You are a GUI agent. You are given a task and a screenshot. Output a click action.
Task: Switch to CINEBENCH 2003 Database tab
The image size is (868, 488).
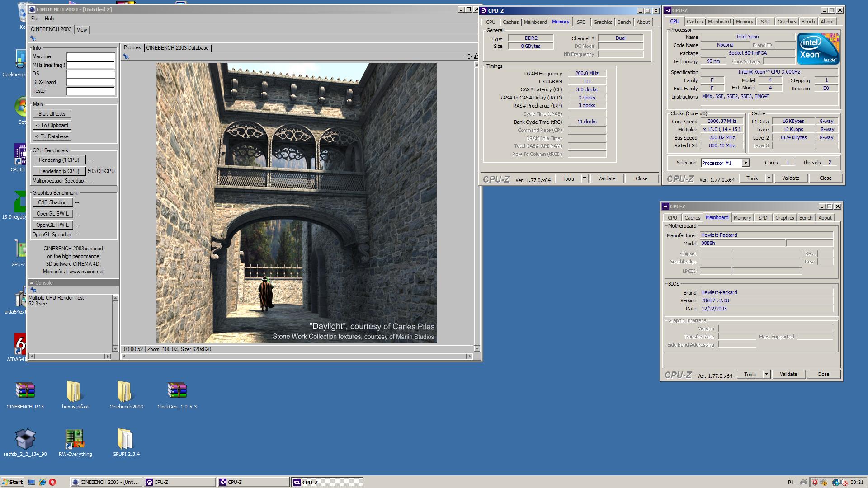[x=177, y=48]
